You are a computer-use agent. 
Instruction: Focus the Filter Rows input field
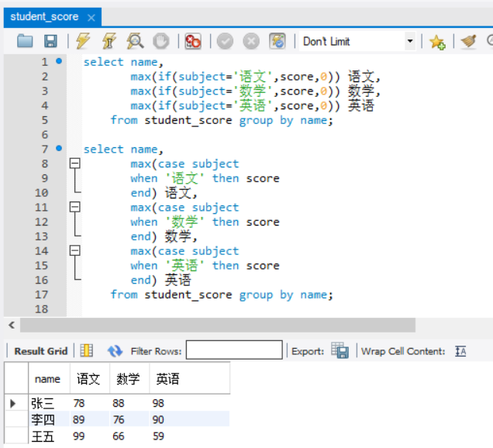(x=234, y=350)
